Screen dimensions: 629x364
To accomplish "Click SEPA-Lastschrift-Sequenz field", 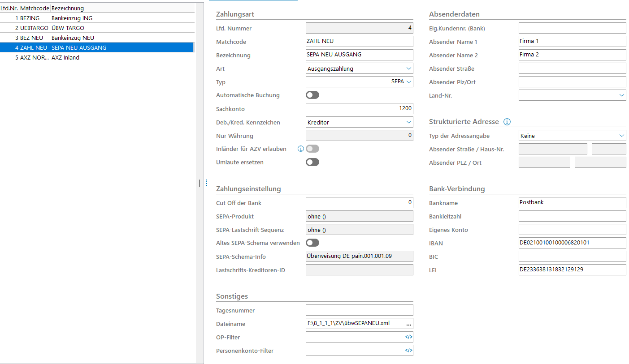I will [x=359, y=229].
